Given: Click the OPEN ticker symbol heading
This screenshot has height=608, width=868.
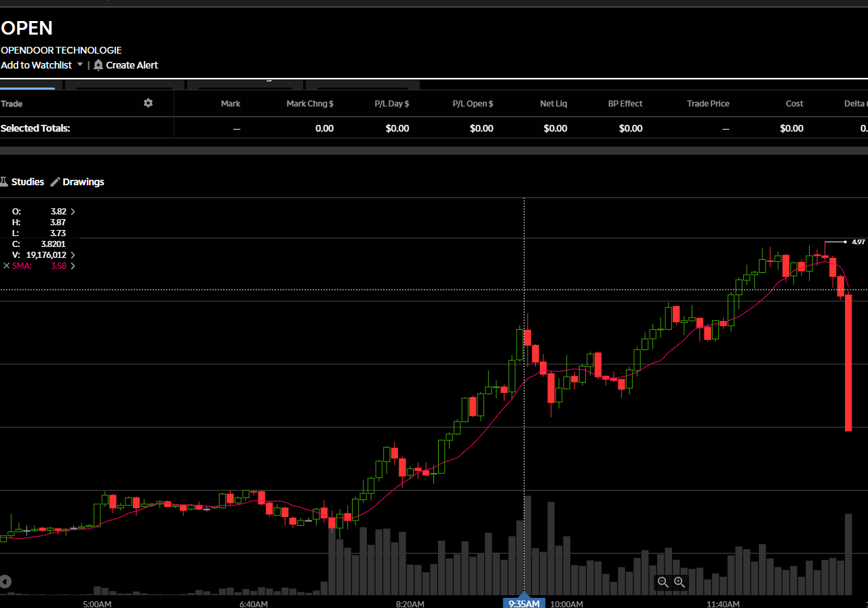Looking at the screenshot, I should point(26,28).
